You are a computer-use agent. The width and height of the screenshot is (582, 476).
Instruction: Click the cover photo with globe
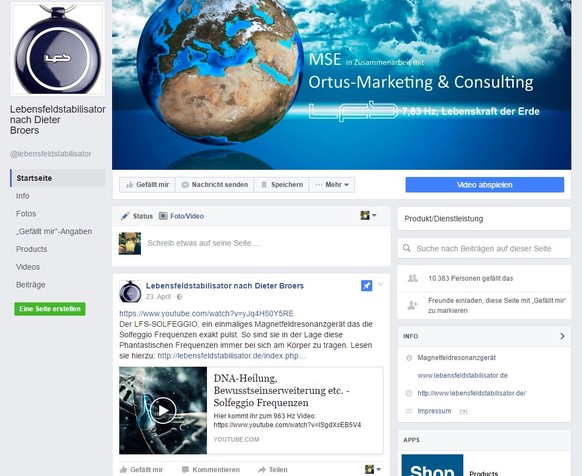click(x=341, y=85)
